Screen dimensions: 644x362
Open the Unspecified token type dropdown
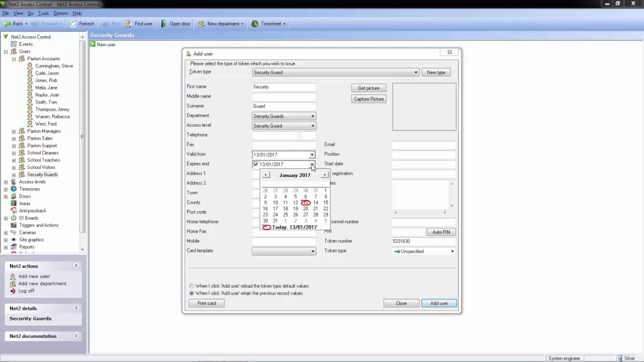point(452,251)
